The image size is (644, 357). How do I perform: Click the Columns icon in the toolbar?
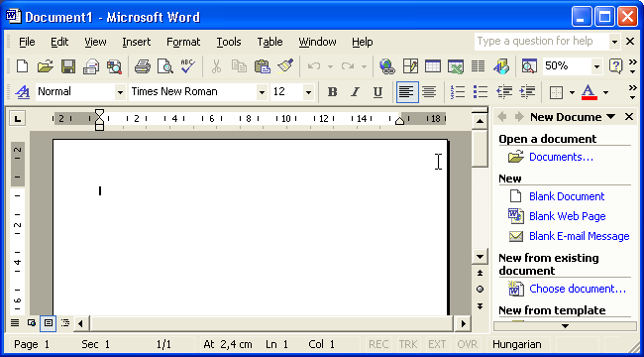(x=478, y=65)
